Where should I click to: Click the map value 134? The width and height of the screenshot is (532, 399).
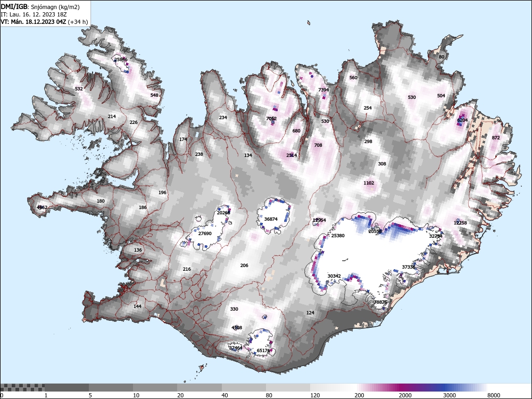click(x=248, y=155)
